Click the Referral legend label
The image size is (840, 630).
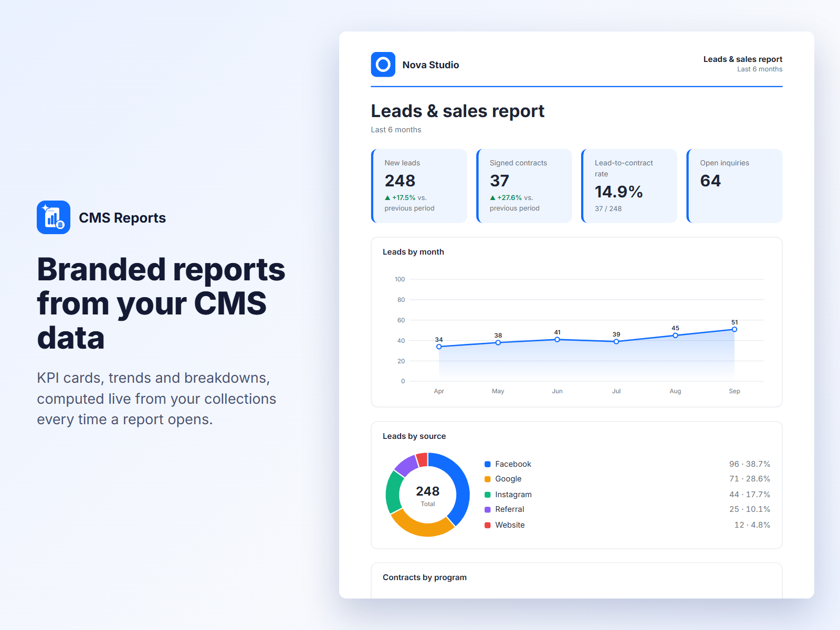(510, 509)
